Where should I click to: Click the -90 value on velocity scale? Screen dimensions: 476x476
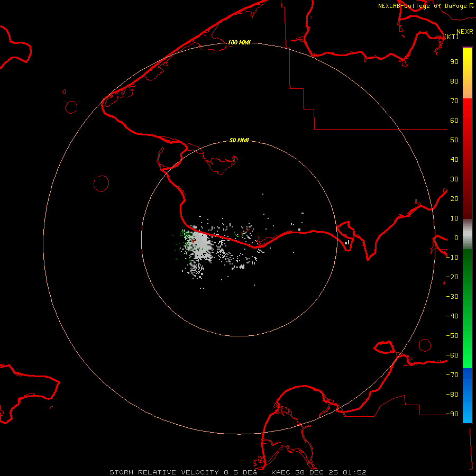(x=452, y=414)
